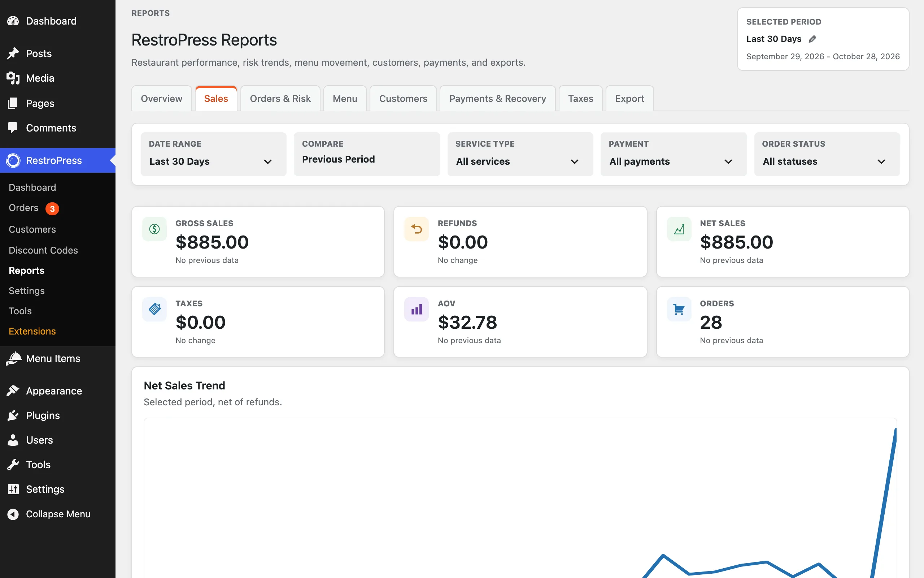
Task: Click the pencil edit icon beside Last 30 Days
Action: (812, 39)
